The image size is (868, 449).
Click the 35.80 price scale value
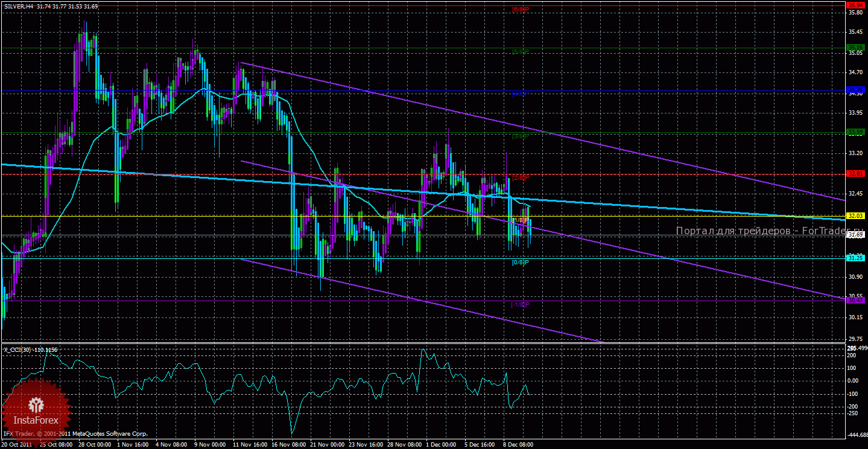pyautogui.click(x=855, y=12)
